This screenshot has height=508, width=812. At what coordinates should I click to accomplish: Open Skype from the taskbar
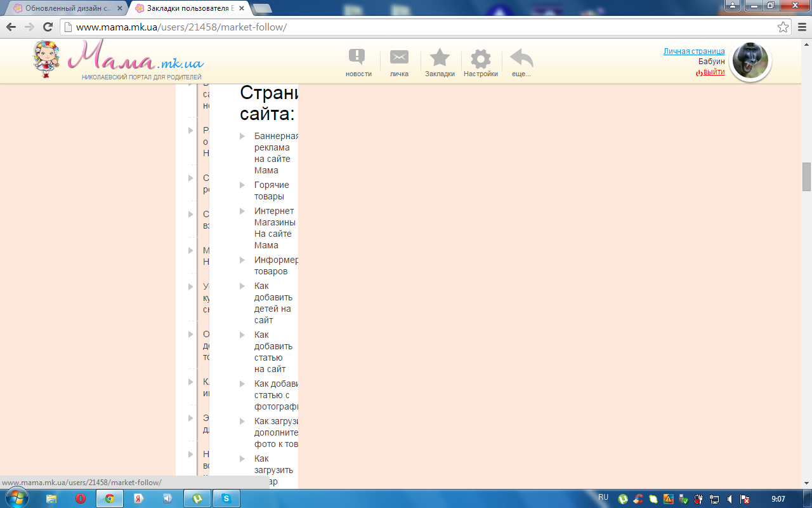226,498
